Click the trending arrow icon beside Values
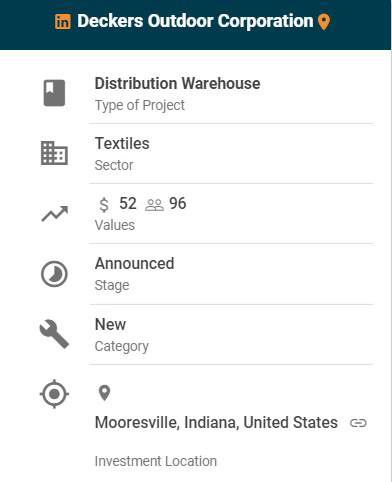 (54, 214)
